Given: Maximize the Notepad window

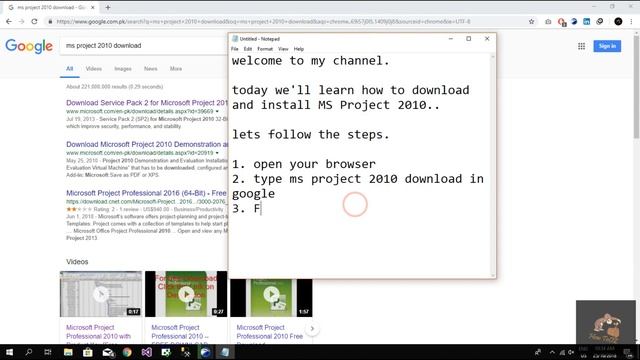Looking at the screenshot, I should (x=469, y=39).
